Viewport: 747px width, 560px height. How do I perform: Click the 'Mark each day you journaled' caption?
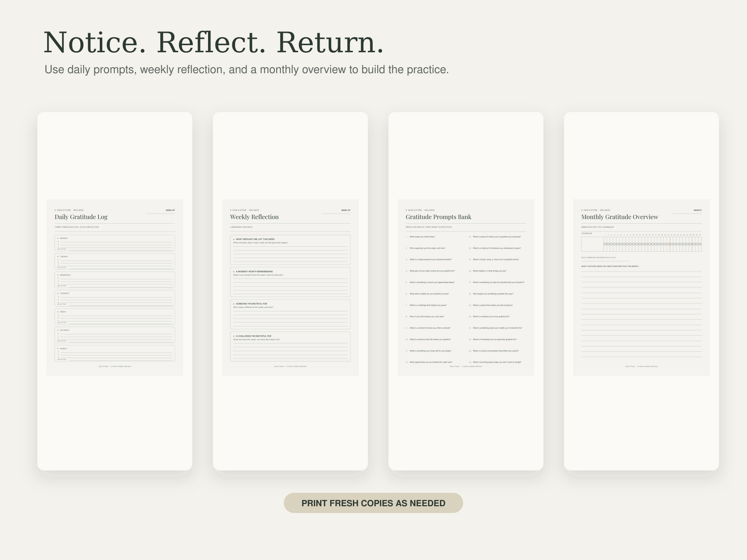(x=597, y=227)
